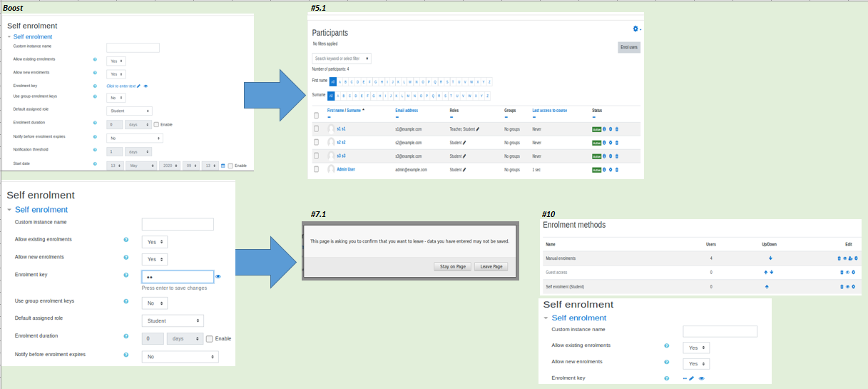Click Enrolment key pencil in #10 form
This screenshot has height=389, width=868.
691,378
